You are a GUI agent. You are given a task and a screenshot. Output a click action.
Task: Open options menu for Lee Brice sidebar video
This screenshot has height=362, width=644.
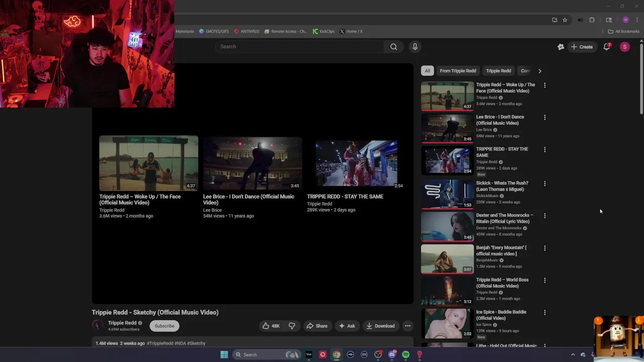[544, 117]
